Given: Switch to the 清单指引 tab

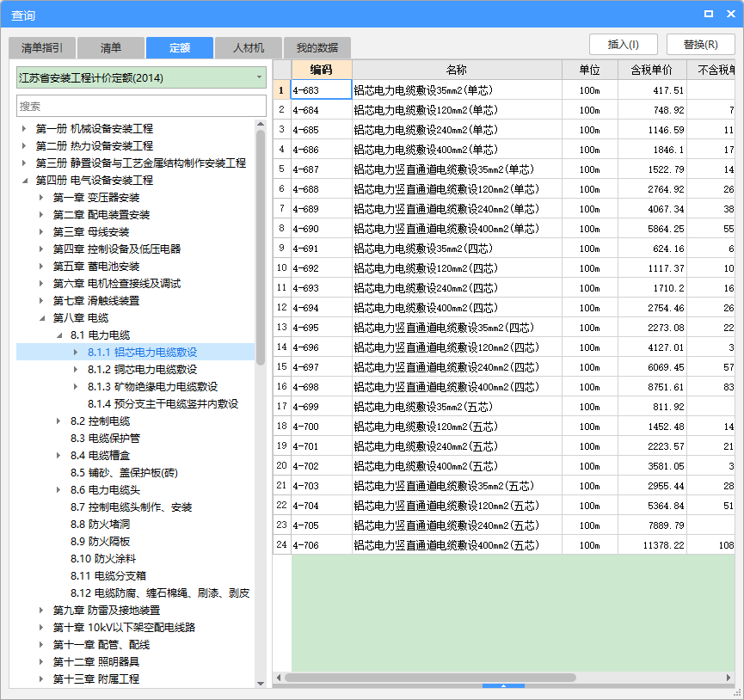Looking at the screenshot, I should tap(42, 48).
